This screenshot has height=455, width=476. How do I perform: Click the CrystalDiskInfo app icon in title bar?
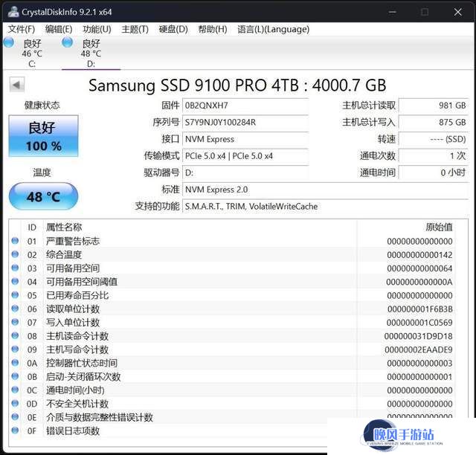[x=13, y=12]
